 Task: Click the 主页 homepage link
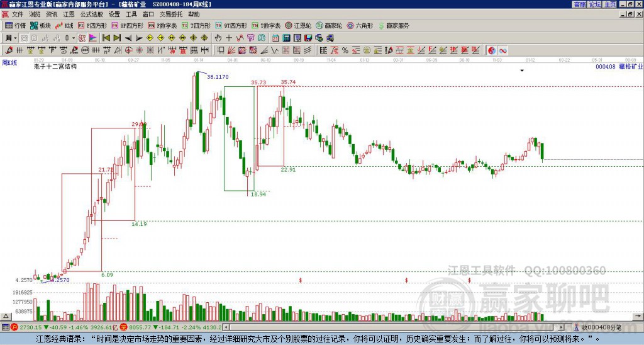pyautogui.click(x=609, y=4)
